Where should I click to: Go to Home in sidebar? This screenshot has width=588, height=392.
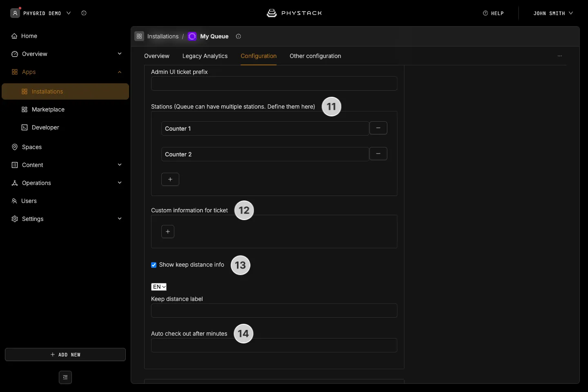(x=65, y=36)
